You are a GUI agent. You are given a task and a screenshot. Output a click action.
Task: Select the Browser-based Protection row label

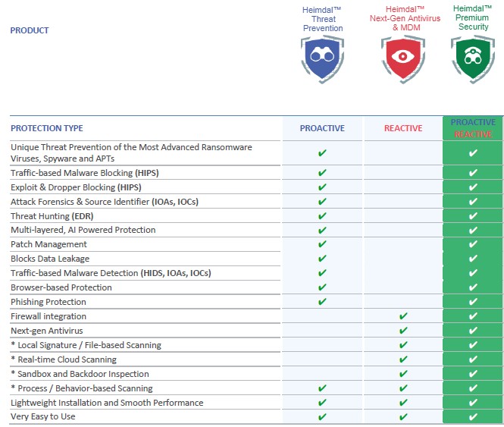click(61, 287)
